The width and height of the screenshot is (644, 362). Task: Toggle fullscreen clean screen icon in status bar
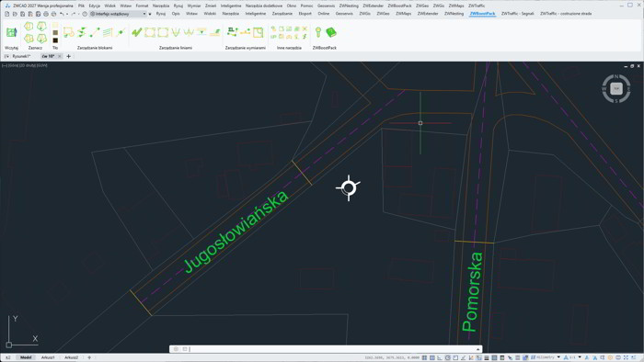627,357
